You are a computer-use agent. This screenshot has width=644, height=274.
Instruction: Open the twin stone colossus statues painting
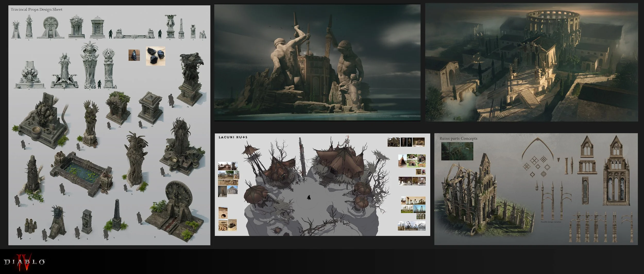pyautogui.click(x=317, y=63)
